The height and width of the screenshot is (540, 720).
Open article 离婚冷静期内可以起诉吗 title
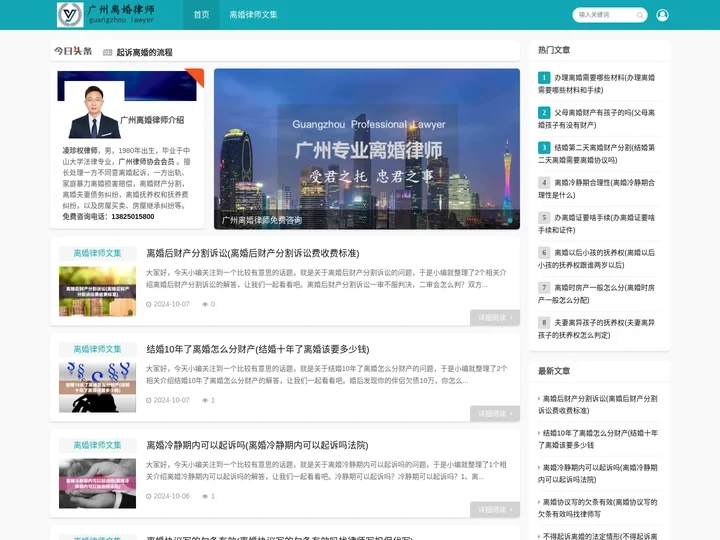point(257,445)
